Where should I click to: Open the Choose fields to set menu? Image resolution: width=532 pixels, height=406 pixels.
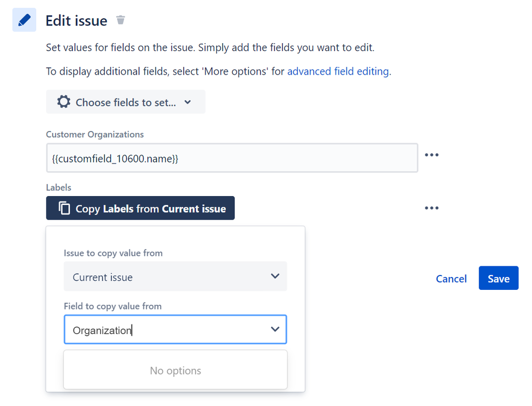[126, 102]
